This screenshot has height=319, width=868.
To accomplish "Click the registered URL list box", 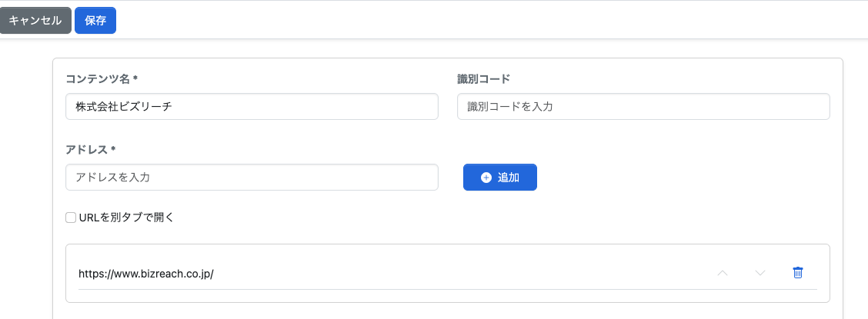I will (x=448, y=273).
